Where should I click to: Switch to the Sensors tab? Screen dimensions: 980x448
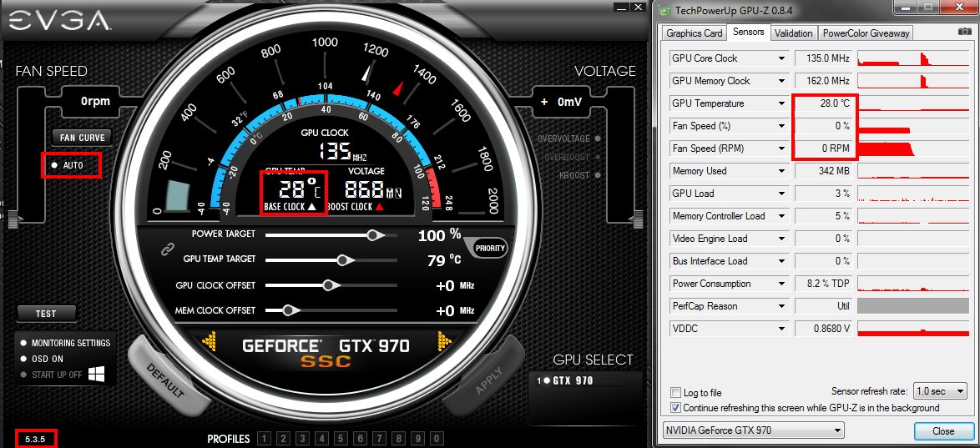point(748,32)
